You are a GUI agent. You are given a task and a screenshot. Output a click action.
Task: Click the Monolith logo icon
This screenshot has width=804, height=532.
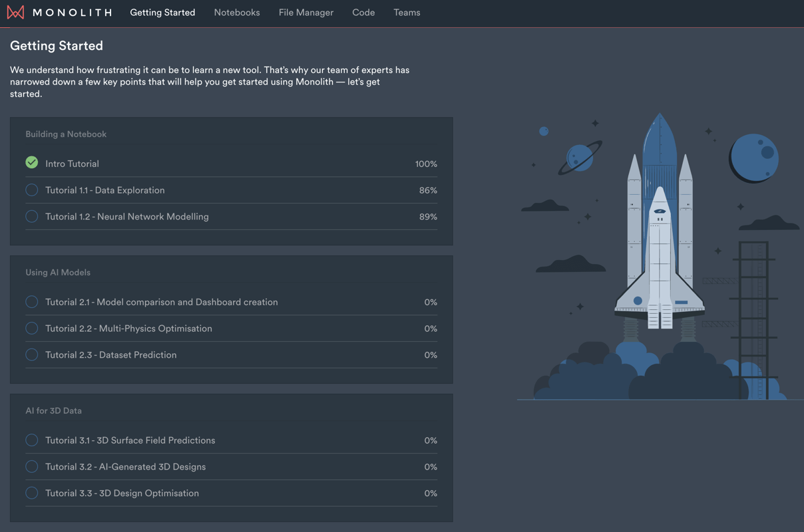[x=15, y=11]
